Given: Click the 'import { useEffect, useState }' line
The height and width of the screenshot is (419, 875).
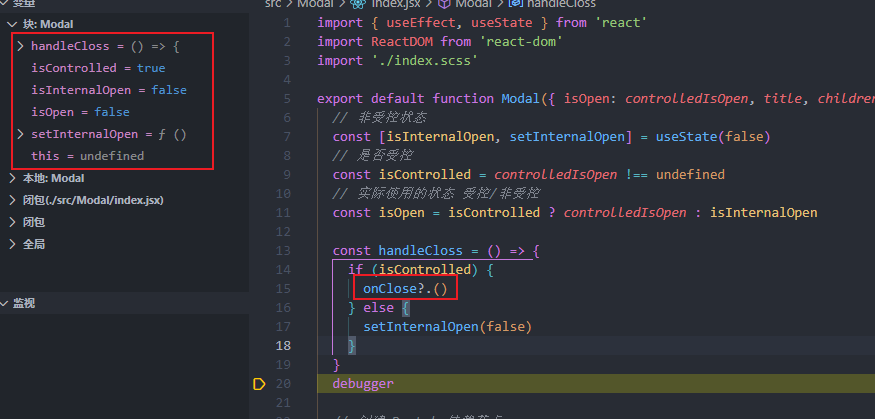Looking at the screenshot, I should [x=482, y=23].
